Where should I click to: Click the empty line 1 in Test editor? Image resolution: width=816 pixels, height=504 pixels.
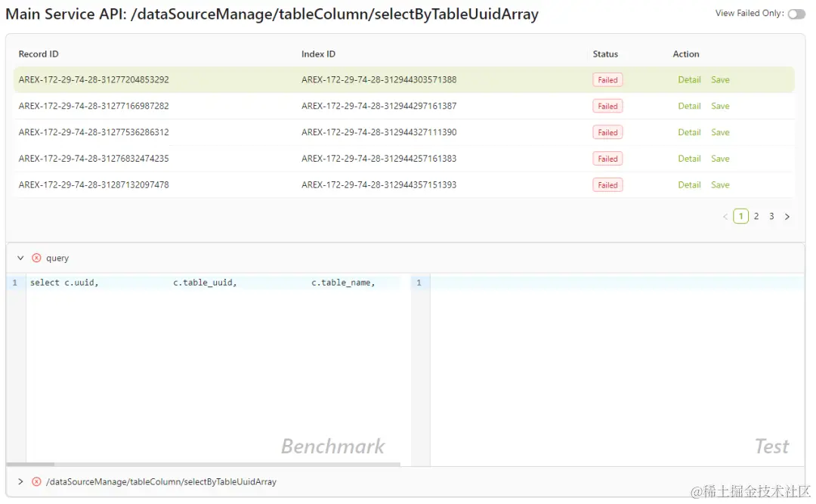(x=617, y=283)
